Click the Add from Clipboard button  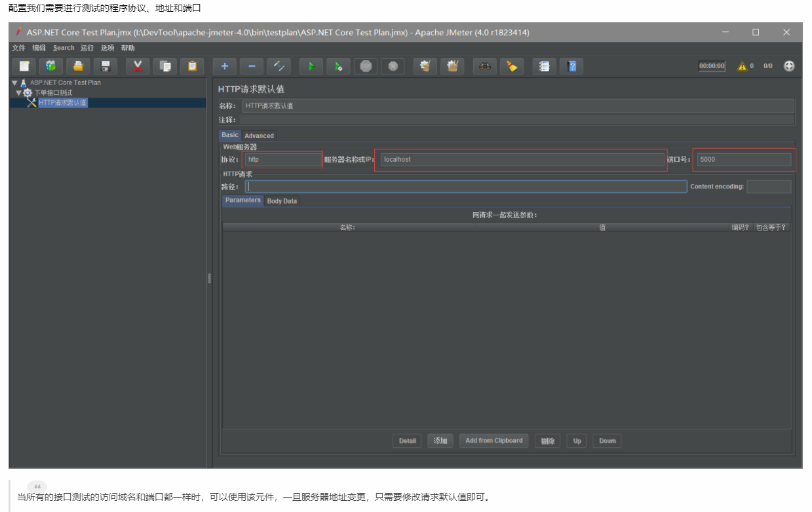point(494,441)
